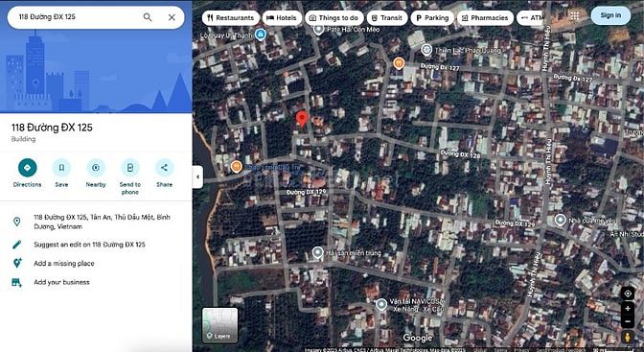Zoom in with the plus button
The height and width of the screenshot is (352, 644).
628,309
